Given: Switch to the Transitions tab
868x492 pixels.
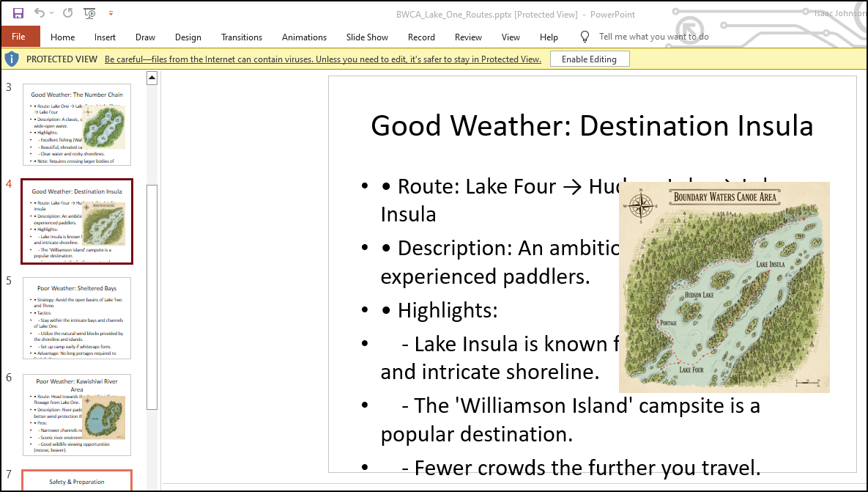Looking at the screenshot, I should tap(242, 37).
